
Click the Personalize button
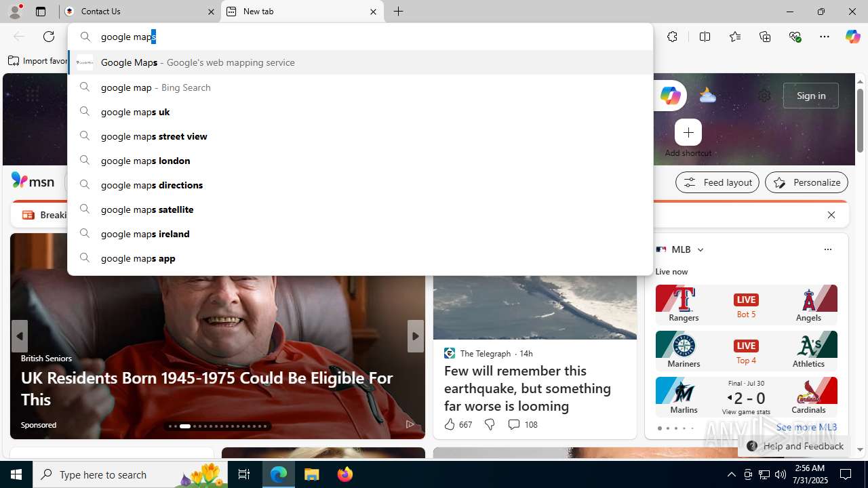point(806,182)
